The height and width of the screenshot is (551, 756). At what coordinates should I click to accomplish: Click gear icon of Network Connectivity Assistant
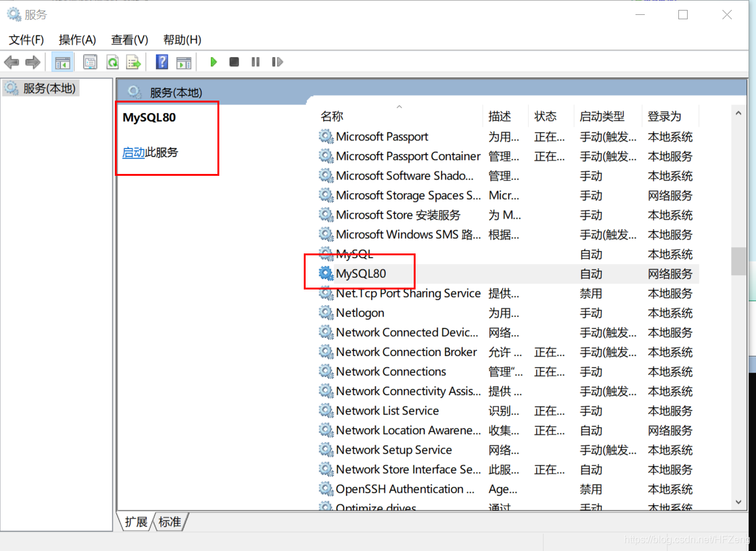tap(326, 391)
